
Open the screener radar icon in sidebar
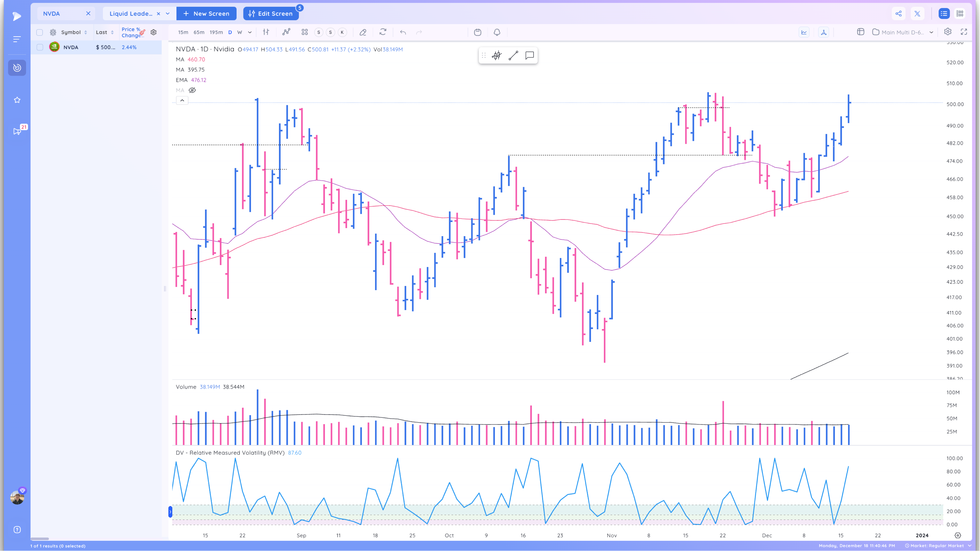point(17,68)
